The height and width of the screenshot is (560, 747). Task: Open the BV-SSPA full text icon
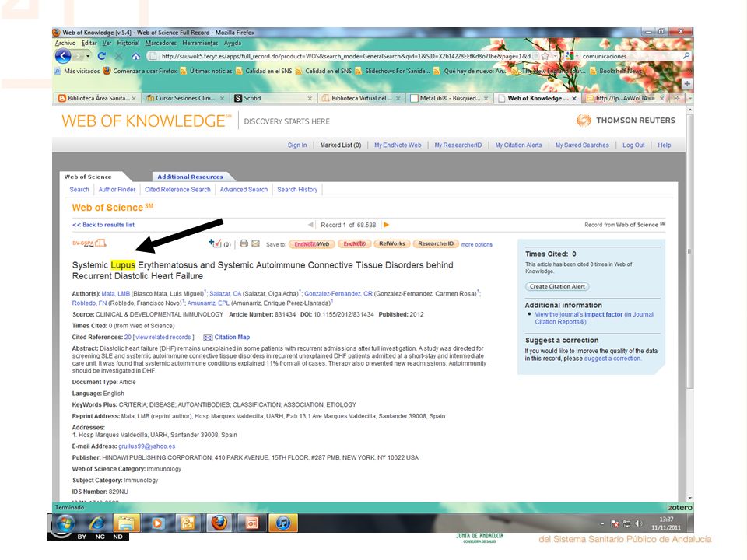coord(89,243)
